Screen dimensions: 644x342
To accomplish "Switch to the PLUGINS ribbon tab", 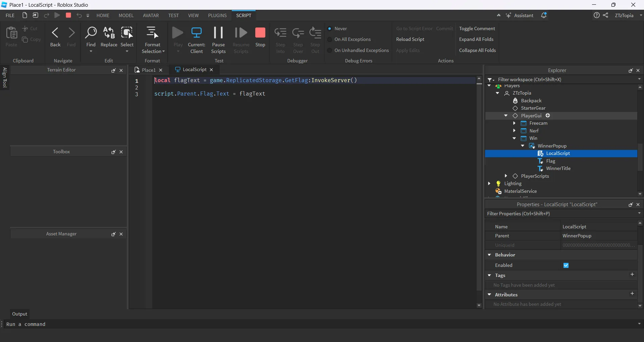I will [217, 15].
